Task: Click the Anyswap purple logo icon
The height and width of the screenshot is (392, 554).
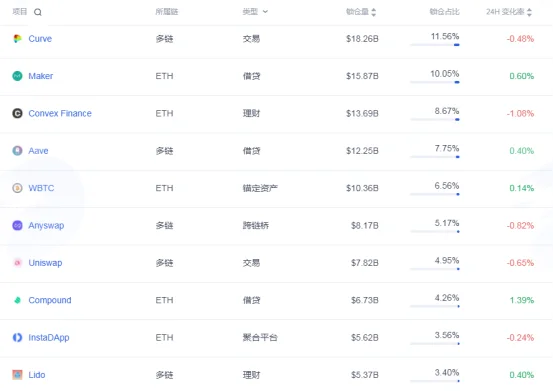Action: (x=17, y=226)
